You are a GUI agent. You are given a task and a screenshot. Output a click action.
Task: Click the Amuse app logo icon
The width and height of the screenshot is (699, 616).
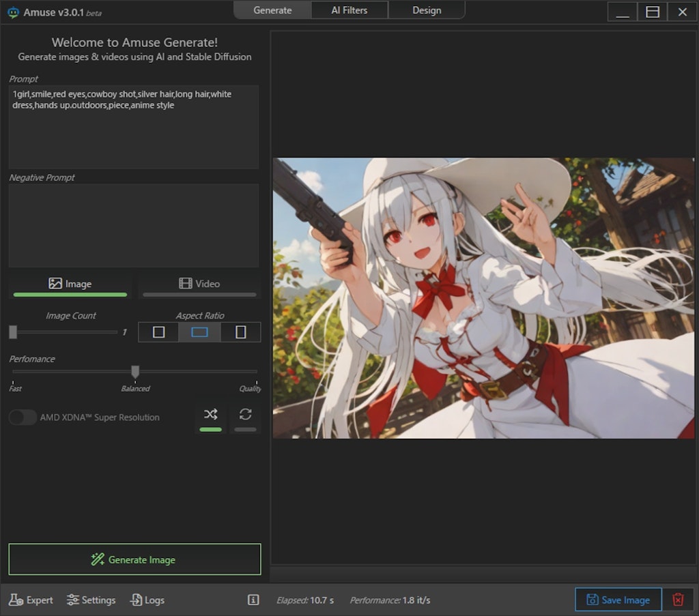pos(13,12)
